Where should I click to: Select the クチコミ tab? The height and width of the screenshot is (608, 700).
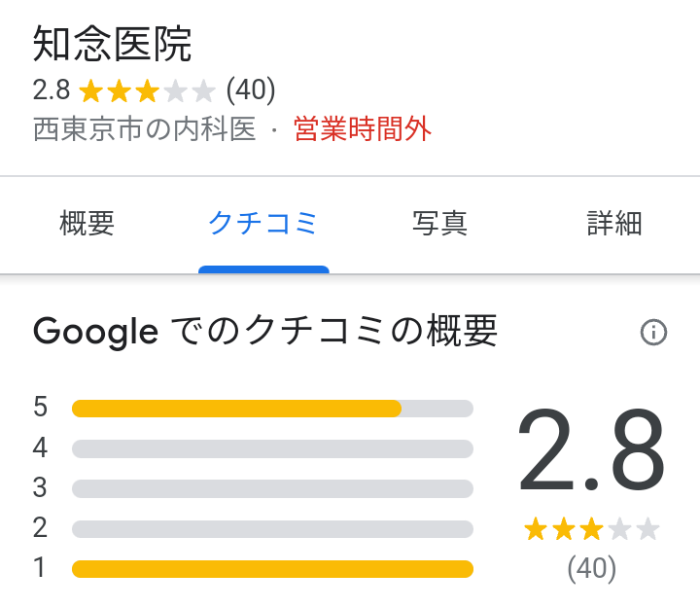[x=263, y=224]
